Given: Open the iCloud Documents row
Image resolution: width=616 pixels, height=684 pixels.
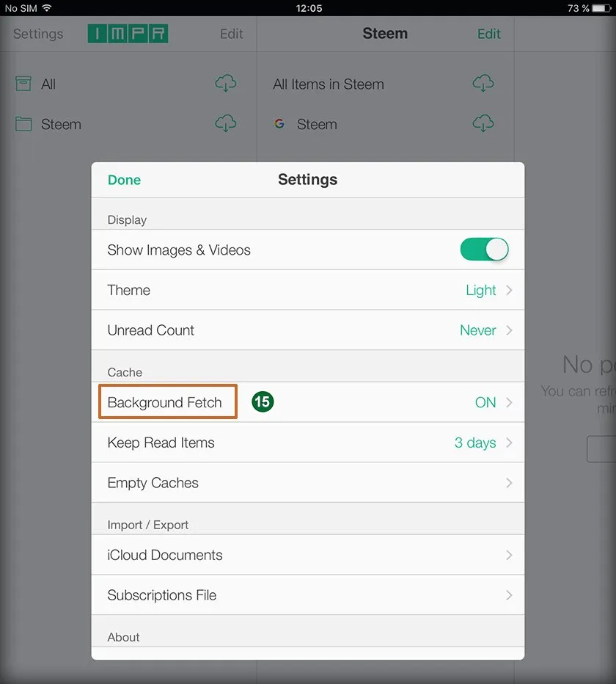Looking at the screenshot, I should [308, 555].
